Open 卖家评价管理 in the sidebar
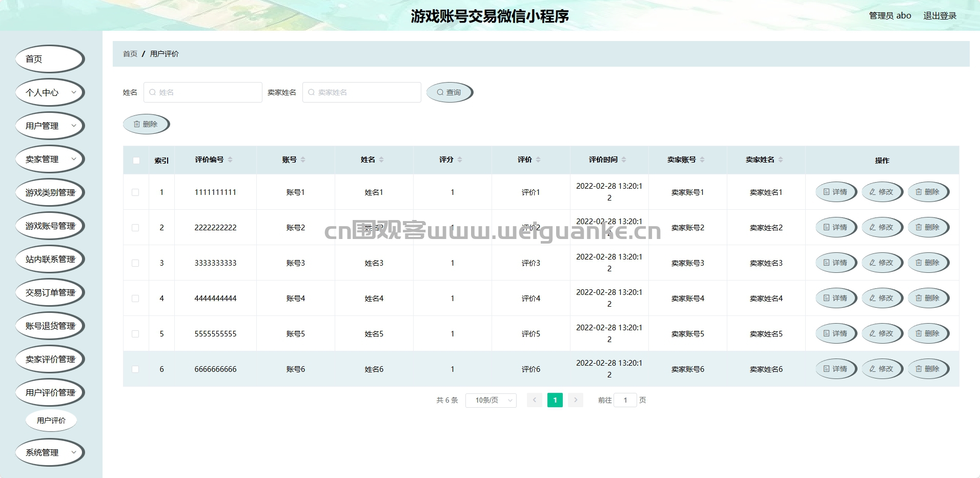 coord(50,359)
